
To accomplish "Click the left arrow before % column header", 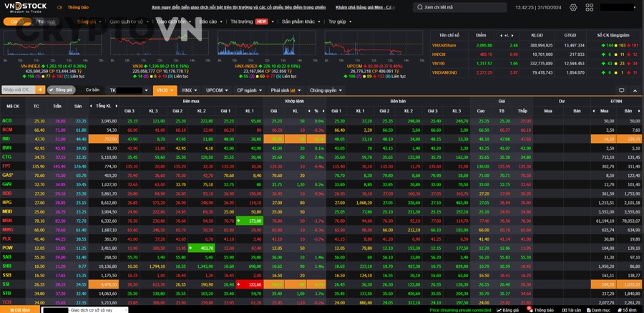I will pyautogui.click(x=309, y=111).
